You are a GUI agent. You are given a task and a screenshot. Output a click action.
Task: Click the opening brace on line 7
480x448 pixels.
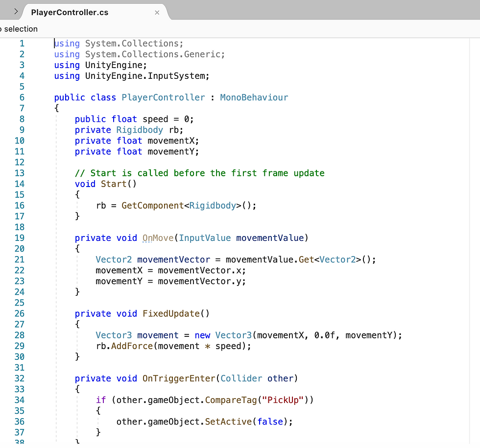click(x=57, y=108)
